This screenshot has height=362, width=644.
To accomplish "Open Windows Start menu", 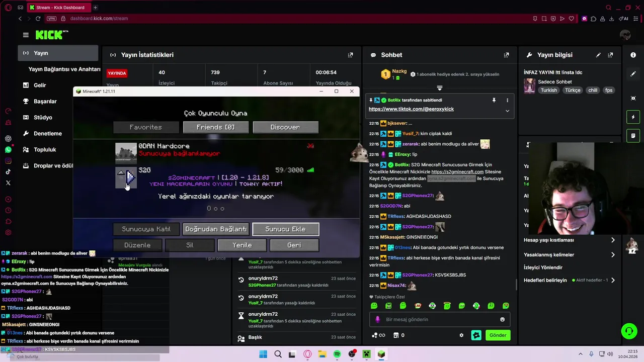I will [x=263, y=354].
